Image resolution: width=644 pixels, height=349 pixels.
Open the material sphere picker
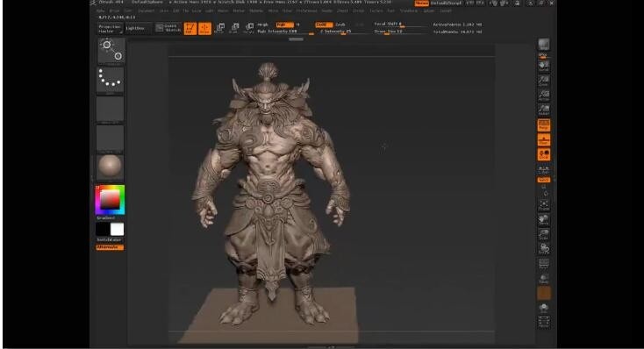[110, 167]
